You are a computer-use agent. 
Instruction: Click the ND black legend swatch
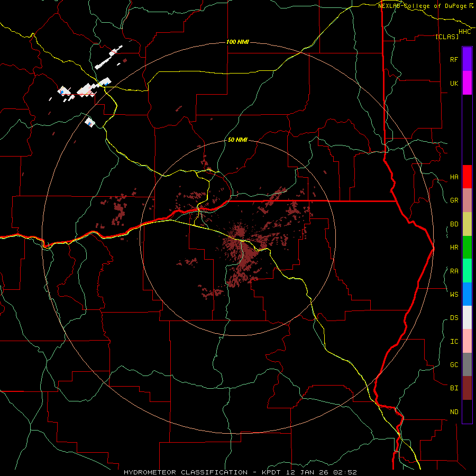[x=467, y=411]
